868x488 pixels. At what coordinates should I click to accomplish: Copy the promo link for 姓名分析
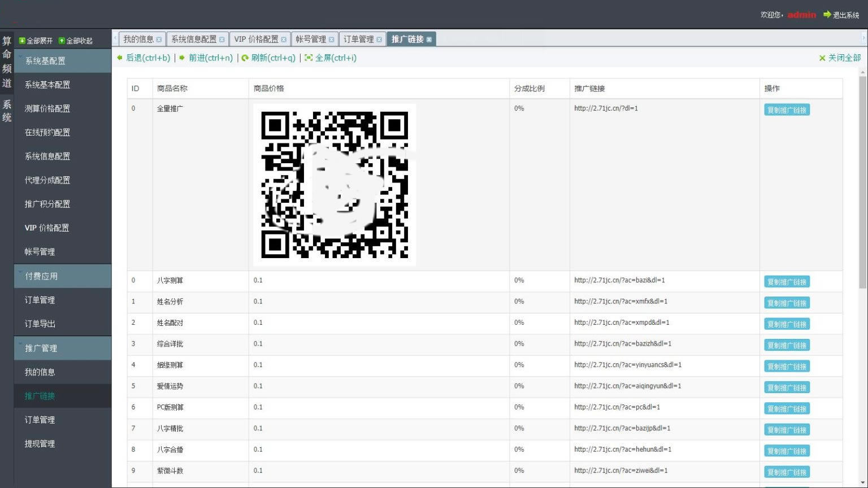tap(787, 303)
